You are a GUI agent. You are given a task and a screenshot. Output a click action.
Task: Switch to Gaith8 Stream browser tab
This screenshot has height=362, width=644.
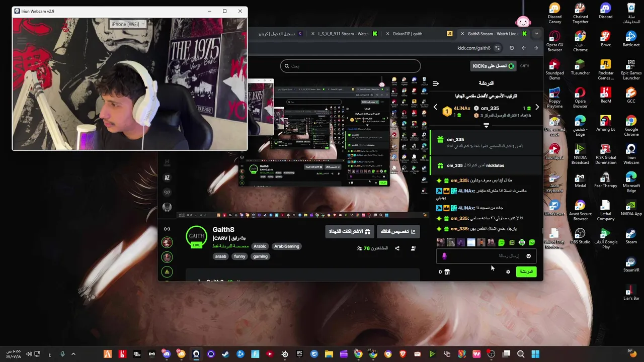click(x=493, y=34)
